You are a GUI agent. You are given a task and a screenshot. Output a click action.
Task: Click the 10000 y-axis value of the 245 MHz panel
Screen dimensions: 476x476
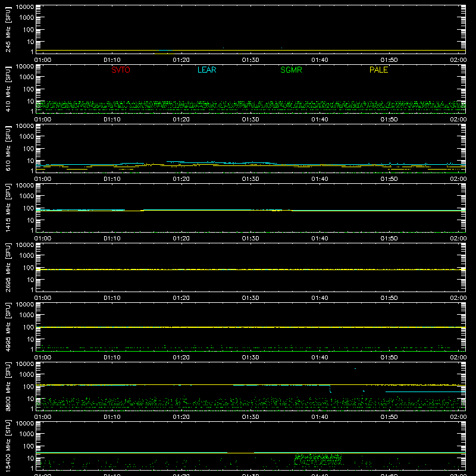click(25, 7)
